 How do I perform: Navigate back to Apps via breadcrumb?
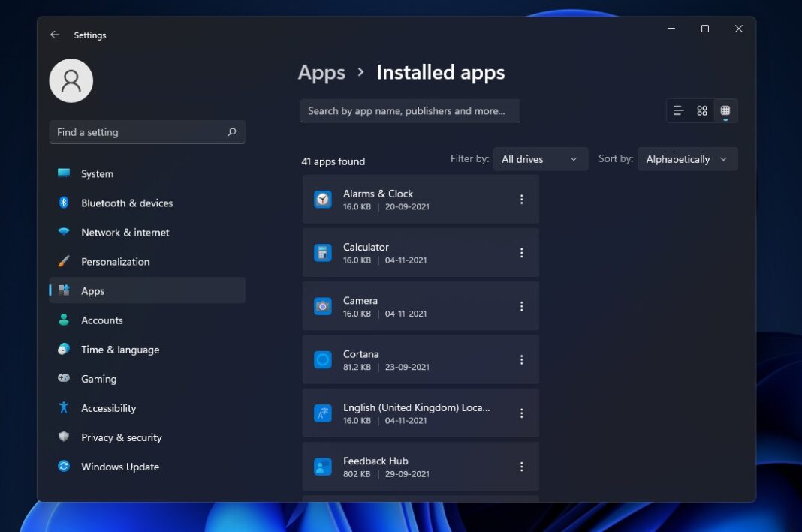coord(321,72)
